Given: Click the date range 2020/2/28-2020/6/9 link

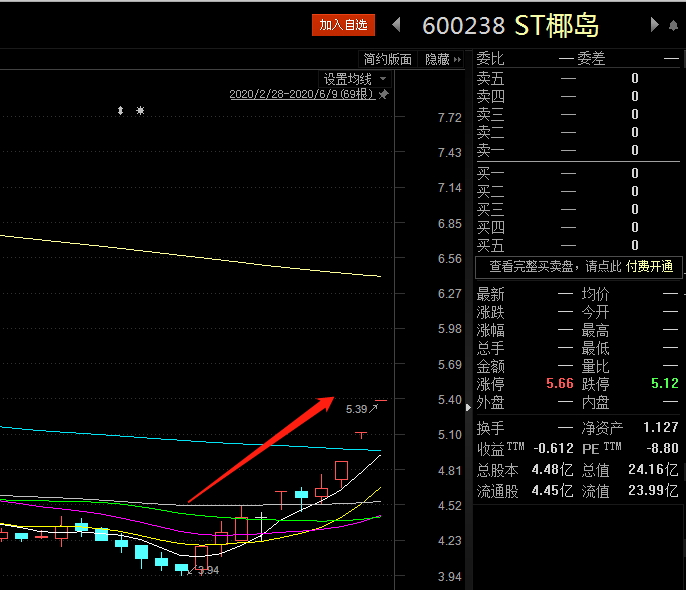Looking at the screenshot, I should point(302,94).
